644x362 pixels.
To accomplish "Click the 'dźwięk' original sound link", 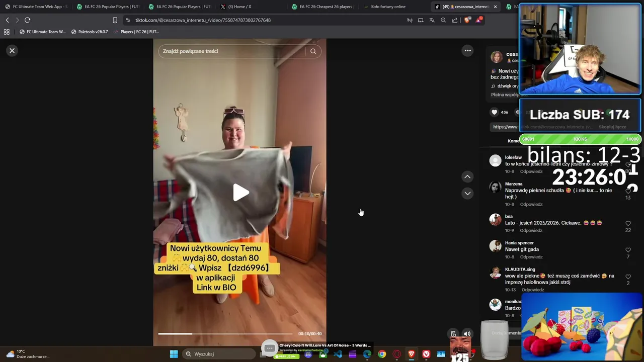I will pyautogui.click(x=505, y=86).
